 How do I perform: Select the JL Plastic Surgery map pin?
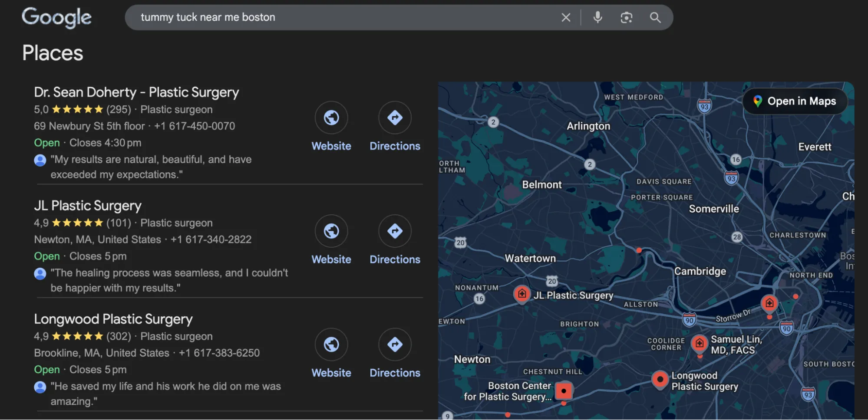click(522, 294)
